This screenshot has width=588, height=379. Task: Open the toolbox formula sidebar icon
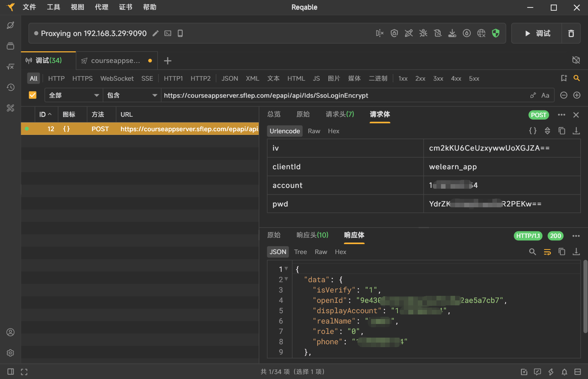[10, 67]
